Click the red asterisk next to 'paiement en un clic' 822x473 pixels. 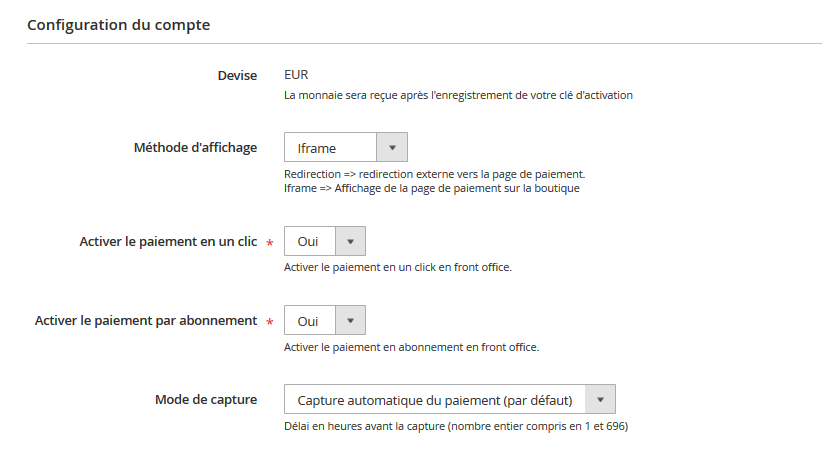(x=269, y=243)
